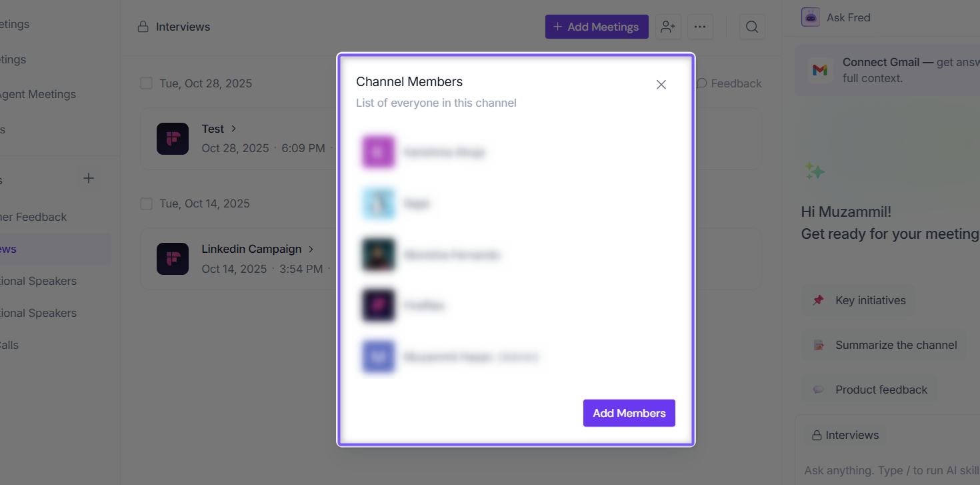Click the Fireflies icon beside Linkedin Campaign
The image size is (980, 485).
click(x=173, y=259)
